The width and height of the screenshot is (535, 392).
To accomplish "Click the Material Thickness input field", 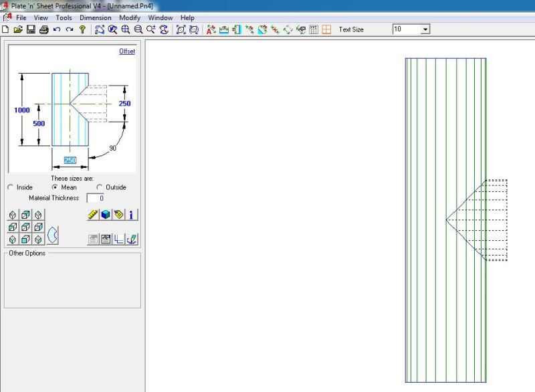I will pyautogui.click(x=96, y=198).
